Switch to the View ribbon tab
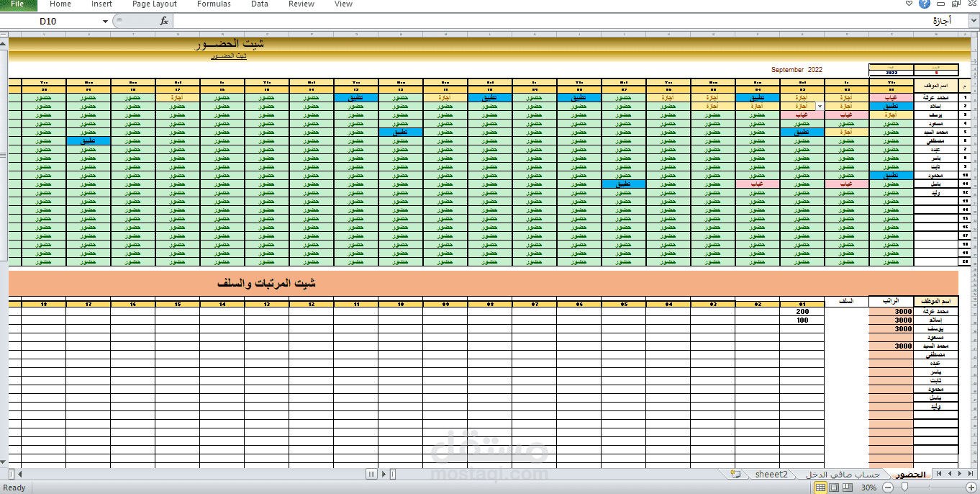Image resolution: width=980 pixels, height=494 pixels. [344, 4]
